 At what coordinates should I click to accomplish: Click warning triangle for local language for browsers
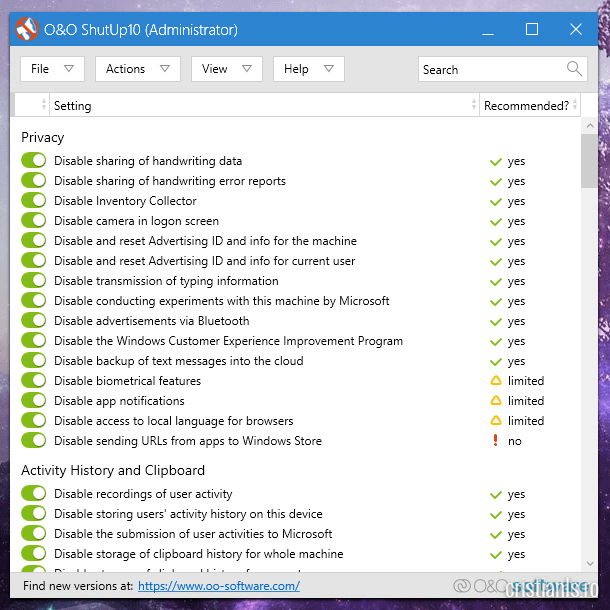(x=496, y=420)
